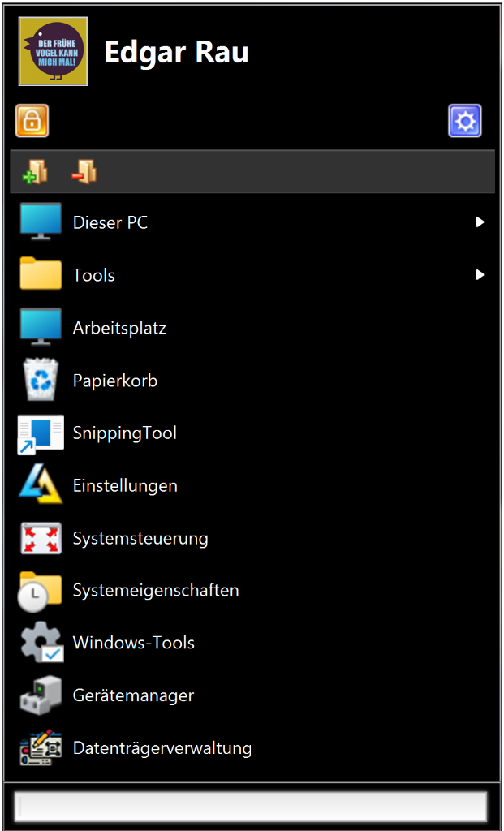Click the search input field at bottom
The height and width of the screenshot is (831, 504).
250,807
